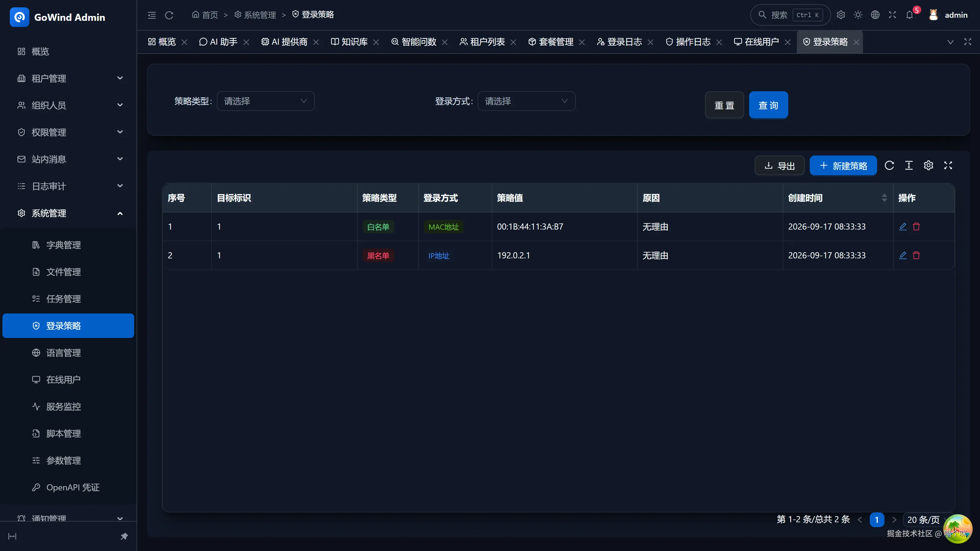This screenshot has width=980, height=551.
Task: Edit the 00:1B:44:11:3A:B7 policy row
Action: pyautogui.click(x=903, y=227)
